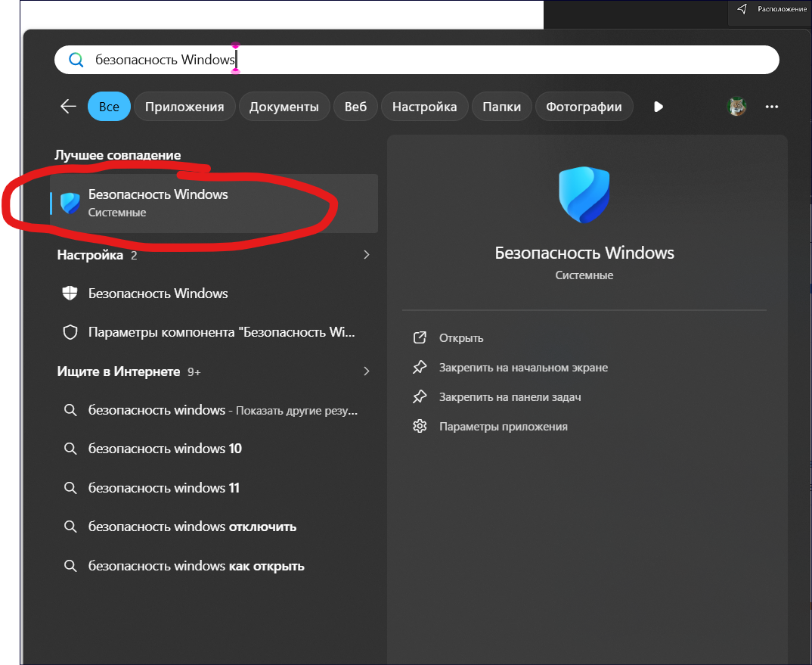This screenshot has height=665, width=812.
Task: Click large shield icon in preview pane
Action: coord(584,194)
